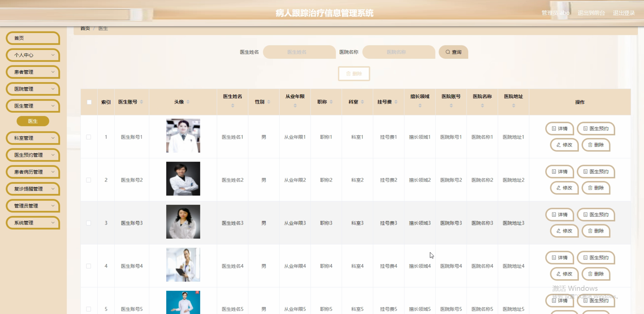The width and height of the screenshot is (644, 314).
Task: Open 医生预约 for 医生姓名2
Action: (596, 172)
